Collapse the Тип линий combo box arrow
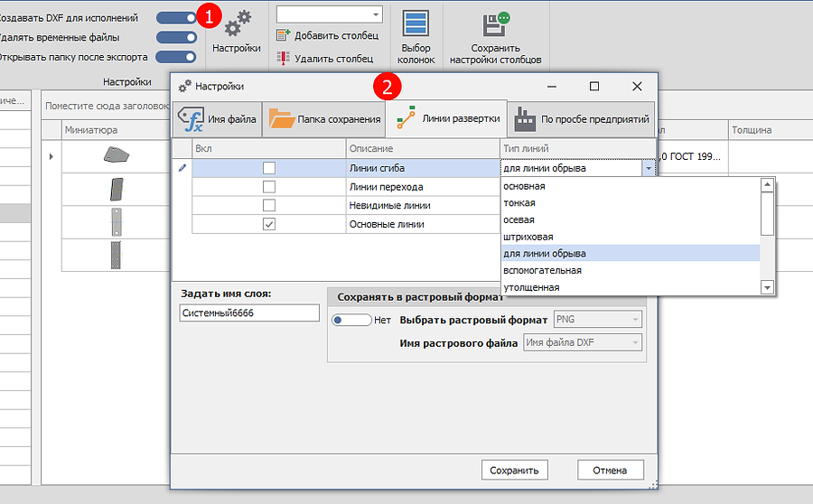 pos(648,168)
